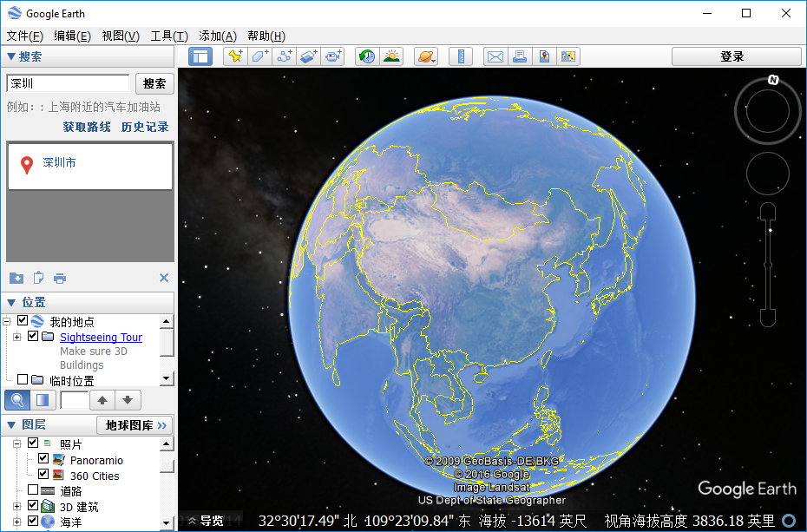
Task: Open the 工具(T) menu
Action: 169,36
